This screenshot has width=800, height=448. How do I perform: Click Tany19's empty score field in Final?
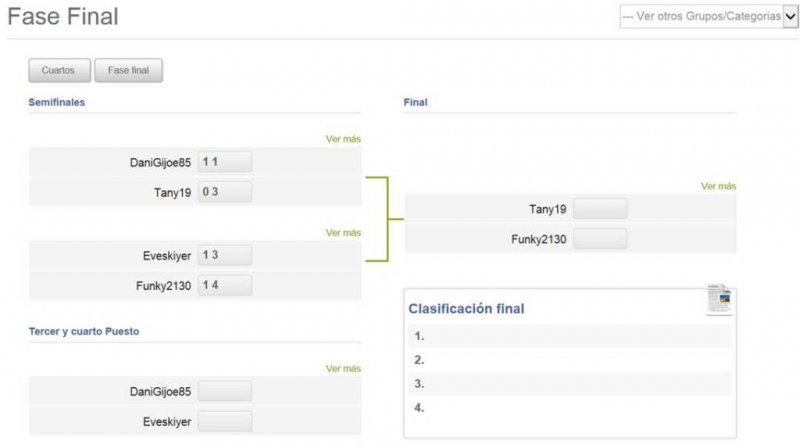point(600,209)
